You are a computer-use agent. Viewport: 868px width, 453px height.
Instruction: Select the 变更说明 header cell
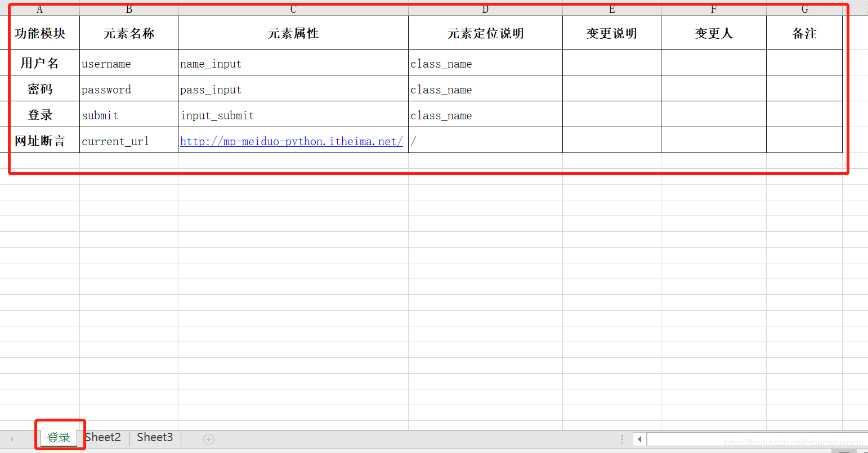tap(612, 33)
